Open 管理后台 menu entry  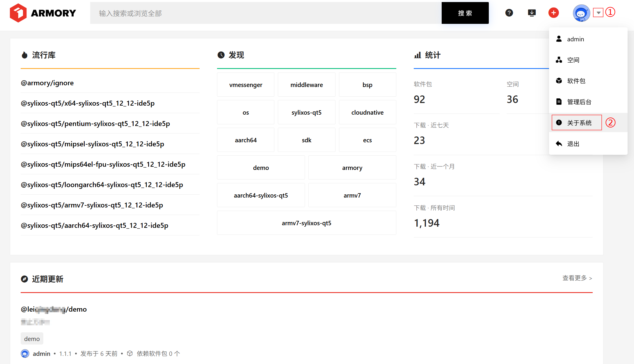(x=579, y=102)
